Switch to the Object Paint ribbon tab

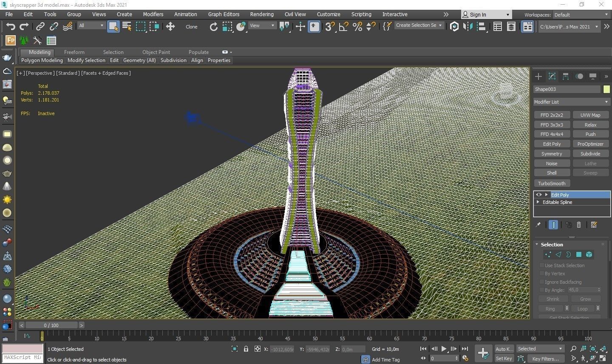(x=156, y=52)
